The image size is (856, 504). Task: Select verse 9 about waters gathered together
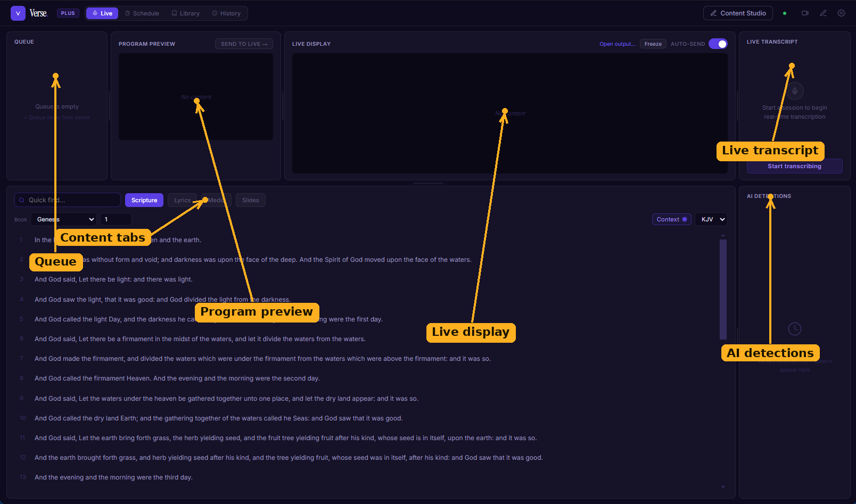367,399
